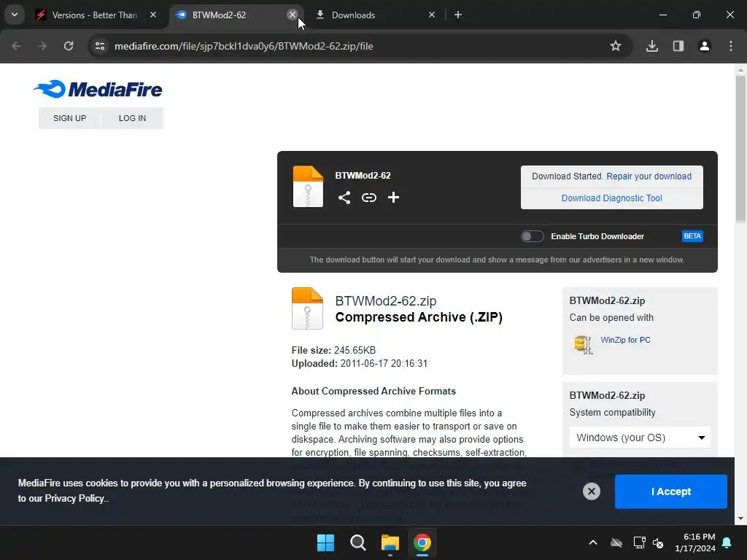Click the muted volume tray icon

click(658, 542)
